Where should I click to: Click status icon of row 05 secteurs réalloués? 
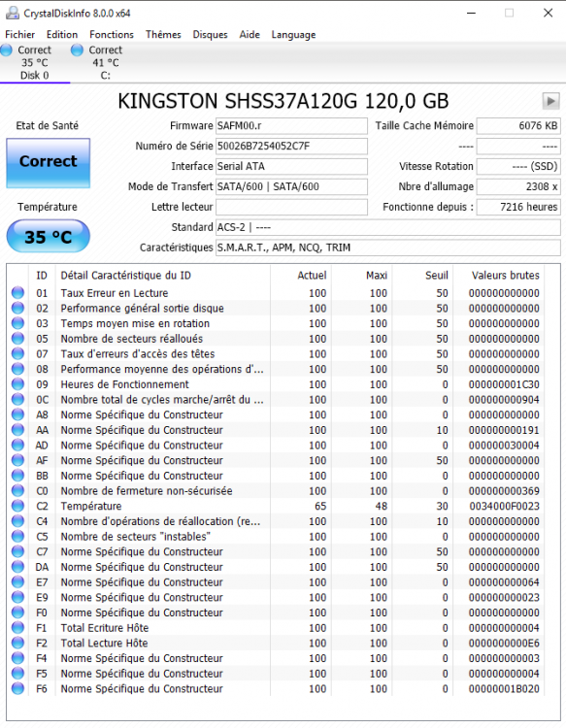(x=17, y=339)
